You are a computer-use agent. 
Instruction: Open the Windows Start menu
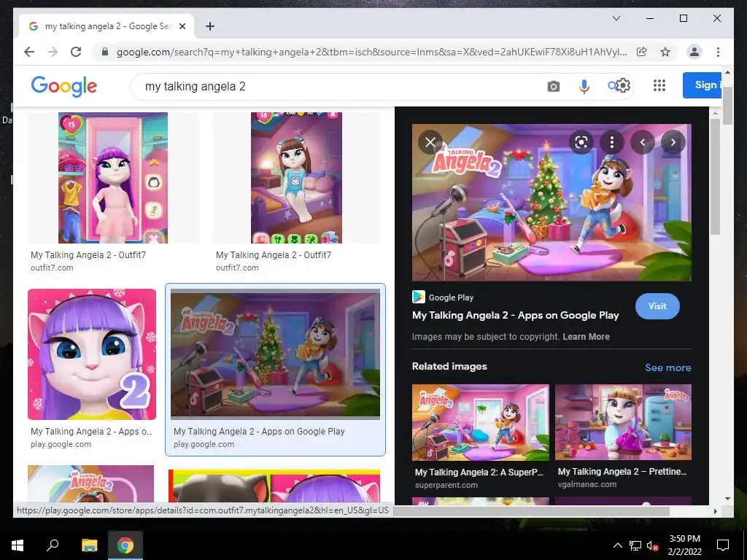(x=18, y=545)
